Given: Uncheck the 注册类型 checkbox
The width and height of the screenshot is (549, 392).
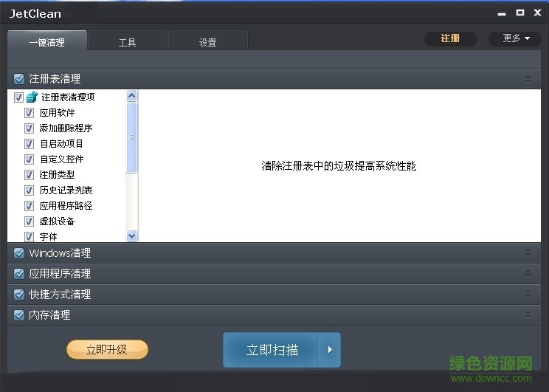Looking at the screenshot, I should coord(29,175).
